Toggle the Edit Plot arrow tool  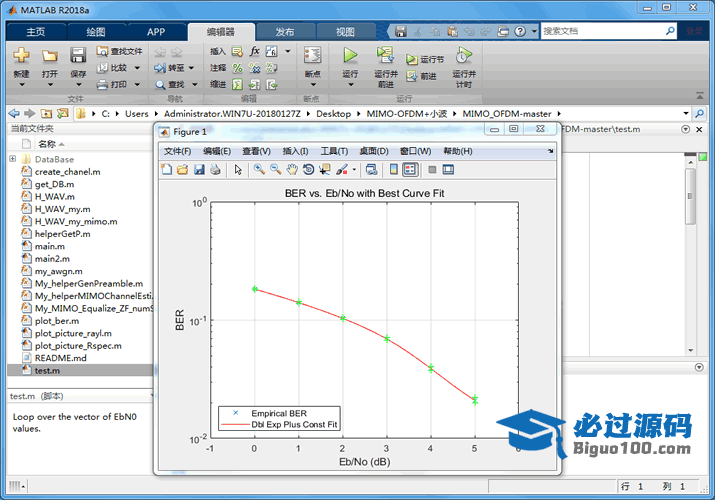[x=238, y=169]
